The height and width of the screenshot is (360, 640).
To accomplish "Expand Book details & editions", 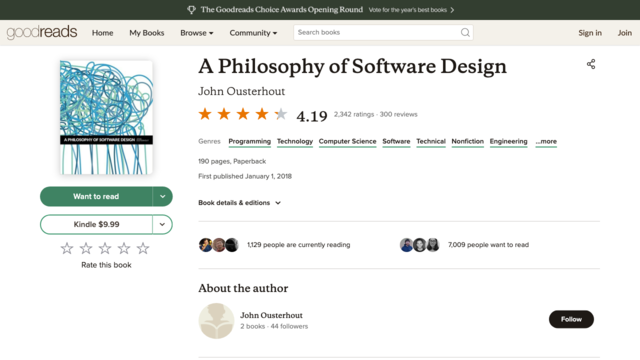I will pyautogui.click(x=240, y=203).
